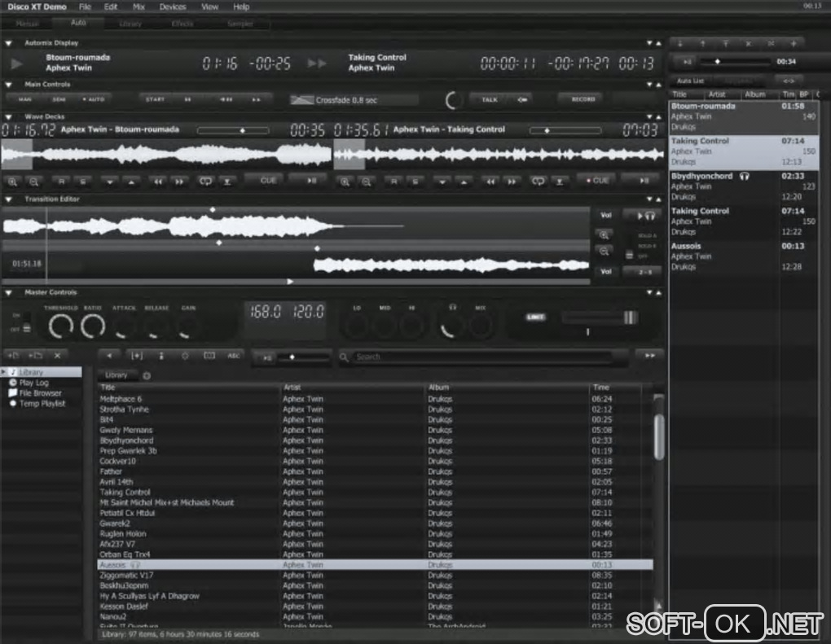The height and width of the screenshot is (644, 831).
Task: Fast-forward the right deck track
Action: pos(512,182)
